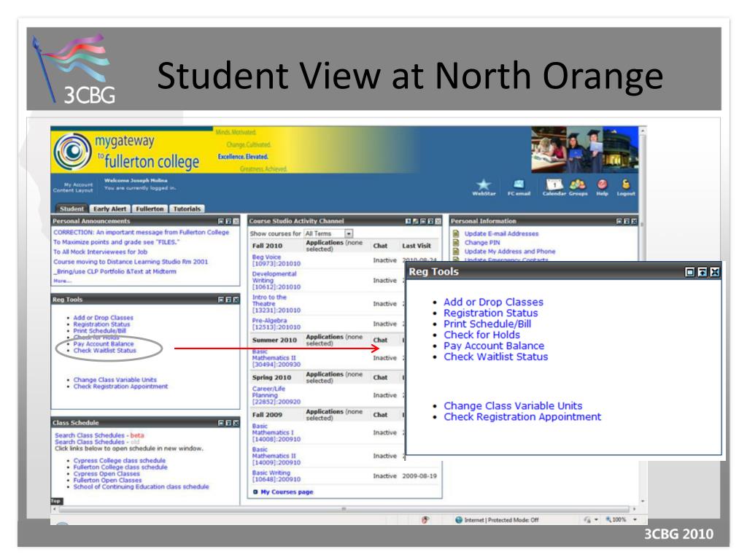Click the mygateway Fullerton College logo
The height and width of the screenshot is (560, 747).
coord(126,152)
